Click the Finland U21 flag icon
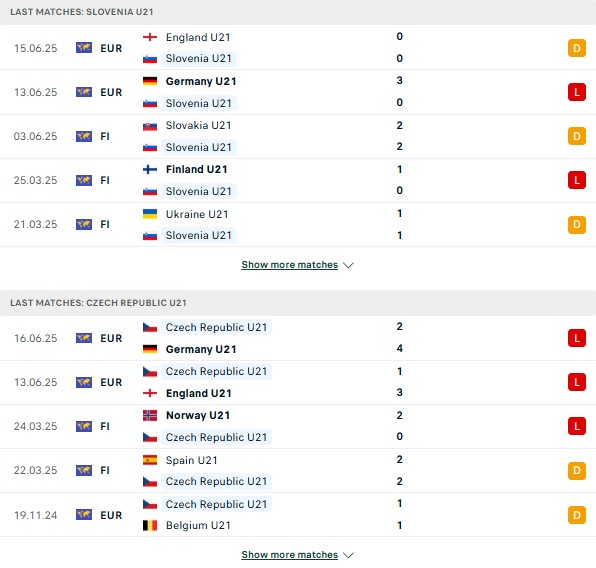 coord(150,169)
